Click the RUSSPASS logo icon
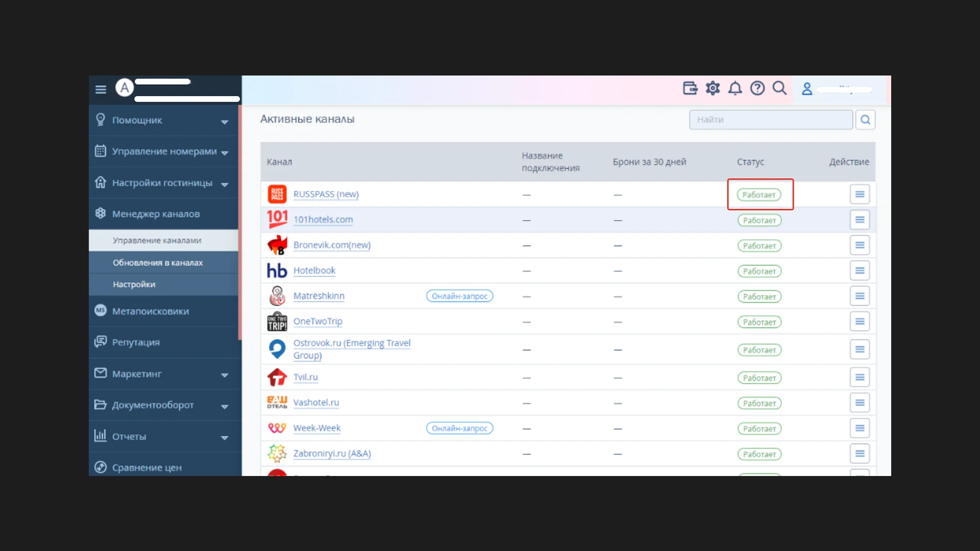The image size is (980, 551). pyautogui.click(x=277, y=194)
